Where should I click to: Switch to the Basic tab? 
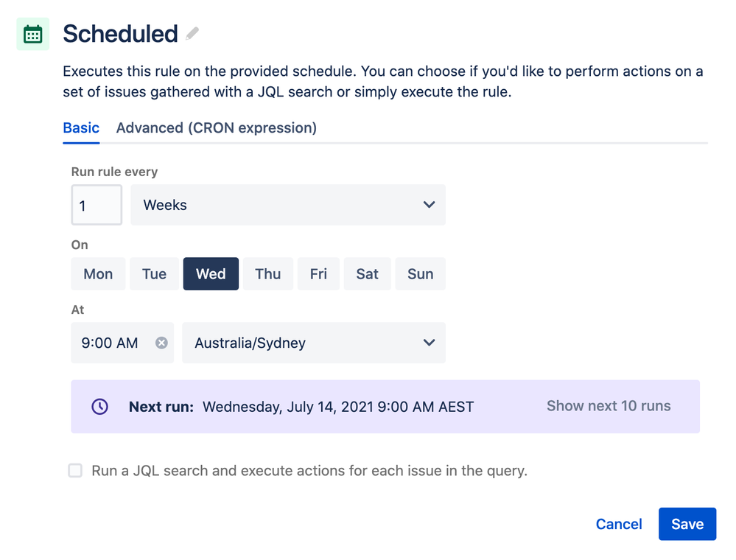click(81, 127)
